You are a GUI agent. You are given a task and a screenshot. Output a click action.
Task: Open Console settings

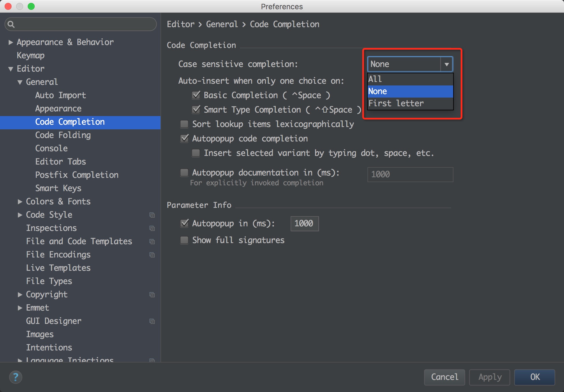tap(51, 148)
